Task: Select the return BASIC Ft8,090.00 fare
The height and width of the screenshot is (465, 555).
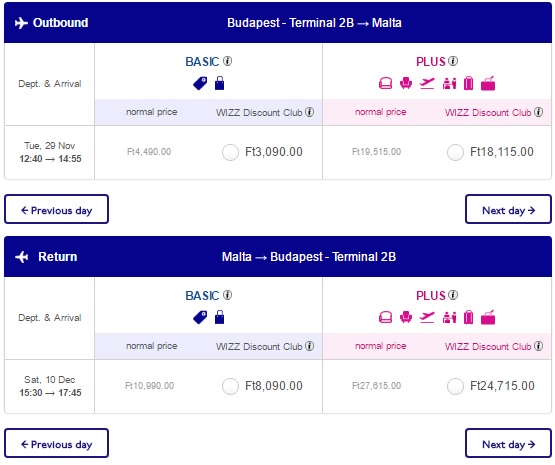Action: [230, 386]
